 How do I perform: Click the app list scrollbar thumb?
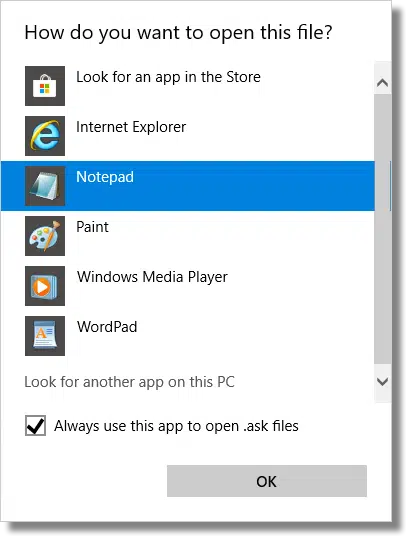(x=383, y=229)
